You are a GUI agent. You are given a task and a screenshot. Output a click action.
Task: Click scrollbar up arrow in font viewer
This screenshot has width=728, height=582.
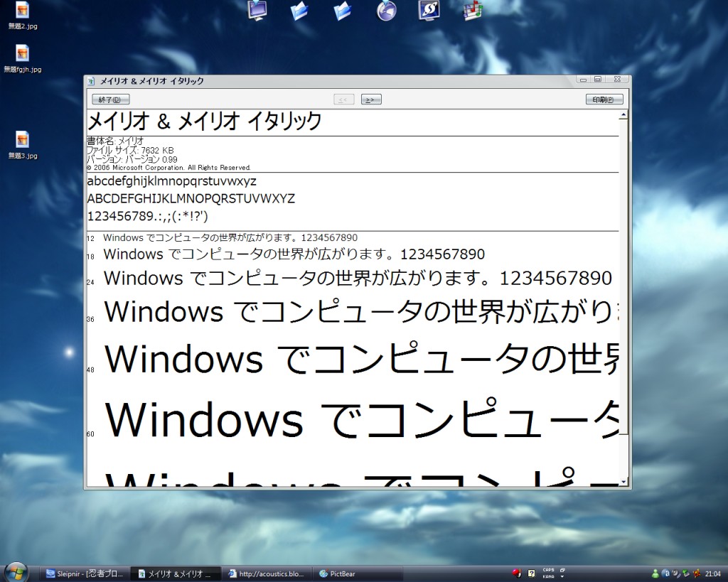[623, 114]
